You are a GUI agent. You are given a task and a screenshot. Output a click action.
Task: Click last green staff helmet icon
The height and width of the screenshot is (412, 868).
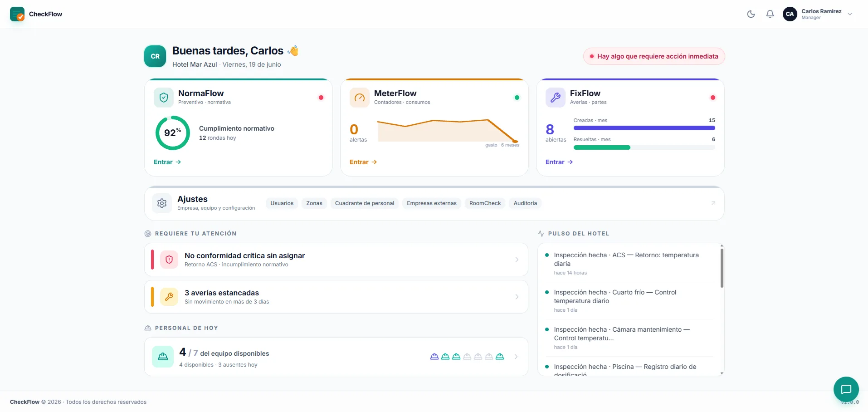pos(500,357)
